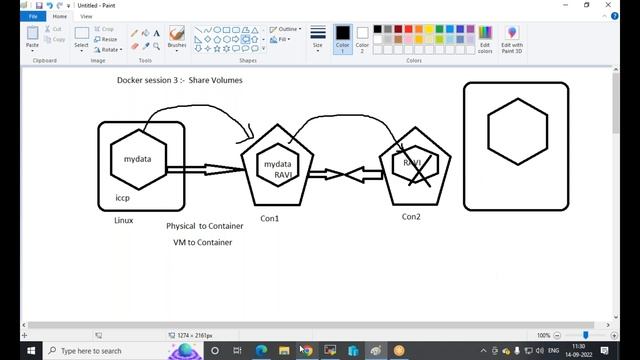Click the Cut button
640x360 pixels.
[x=53, y=29]
